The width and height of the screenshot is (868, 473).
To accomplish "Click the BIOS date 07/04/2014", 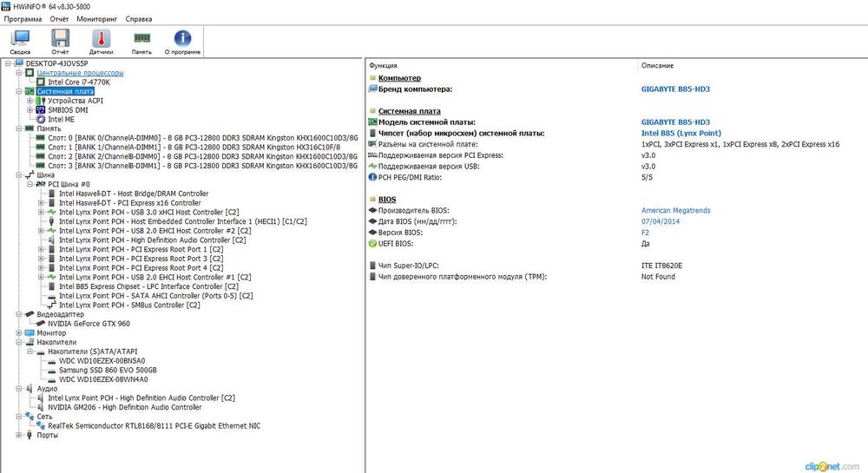I will (x=661, y=222).
